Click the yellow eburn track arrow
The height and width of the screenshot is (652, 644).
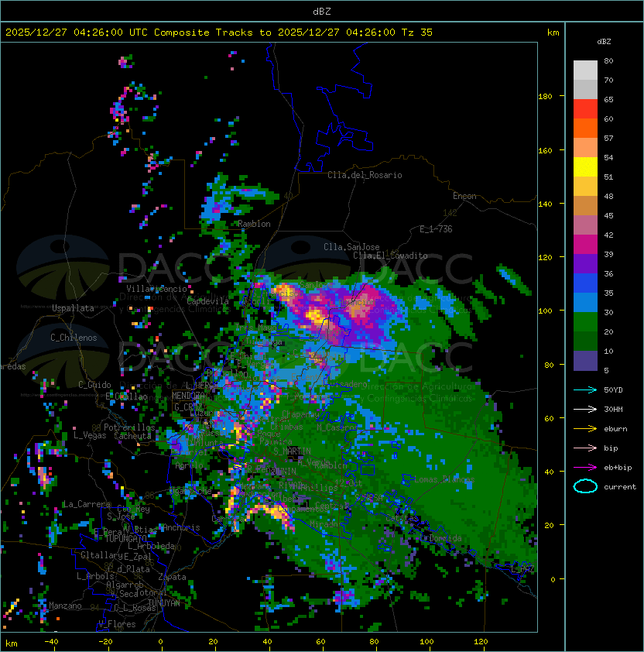585,429
